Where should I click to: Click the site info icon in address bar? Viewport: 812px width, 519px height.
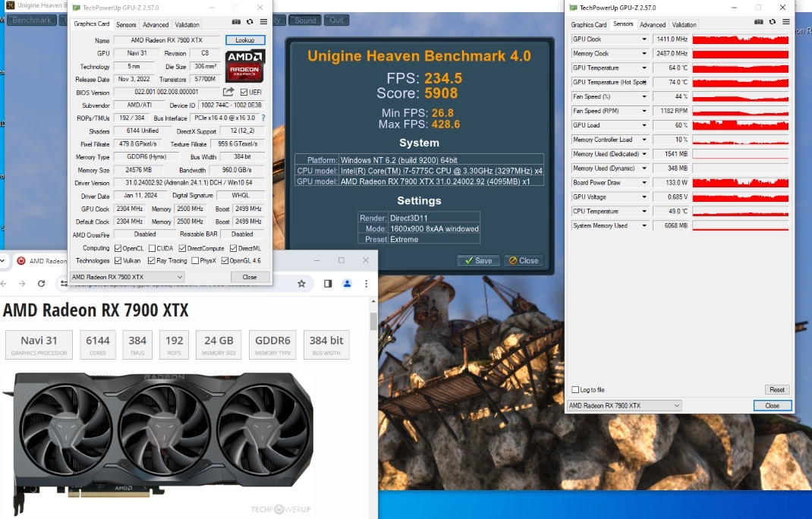63,283
